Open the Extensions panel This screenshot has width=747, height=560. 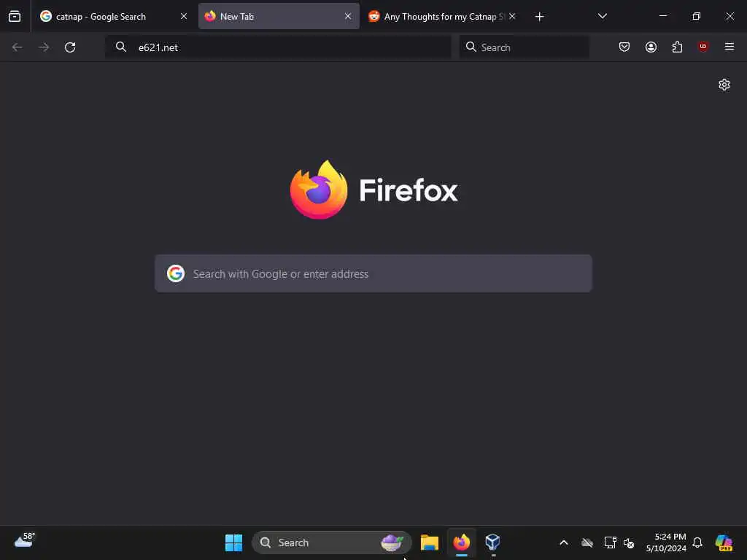(x=677, y=47)
